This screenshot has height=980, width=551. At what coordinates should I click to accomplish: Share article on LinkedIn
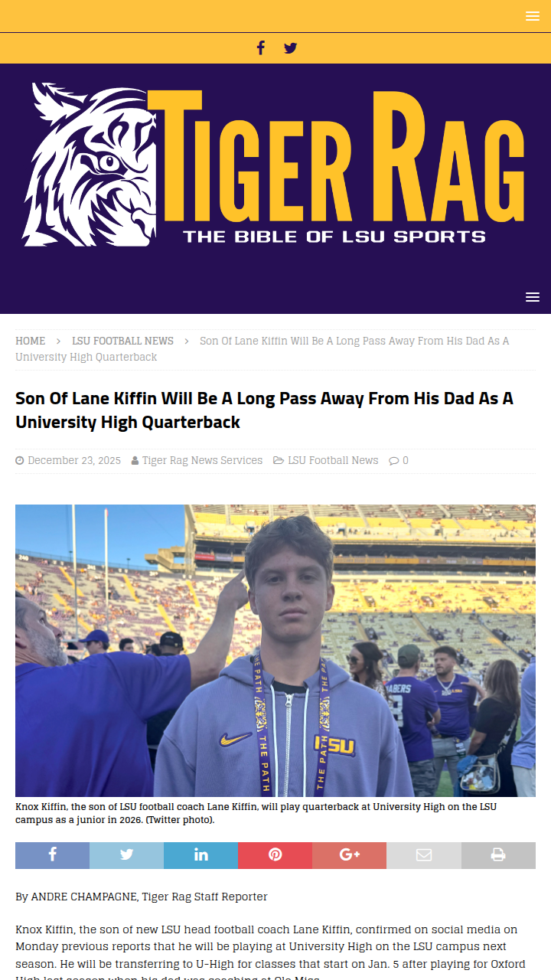[x=201, y=855]
